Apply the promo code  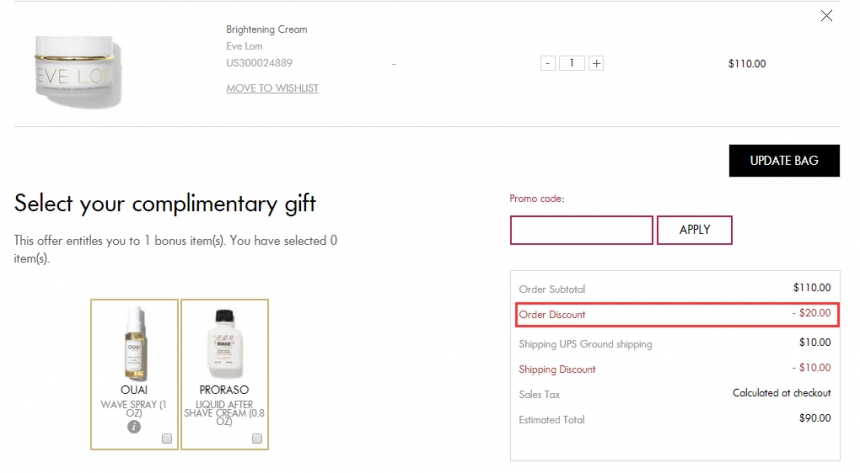(694, 230)
